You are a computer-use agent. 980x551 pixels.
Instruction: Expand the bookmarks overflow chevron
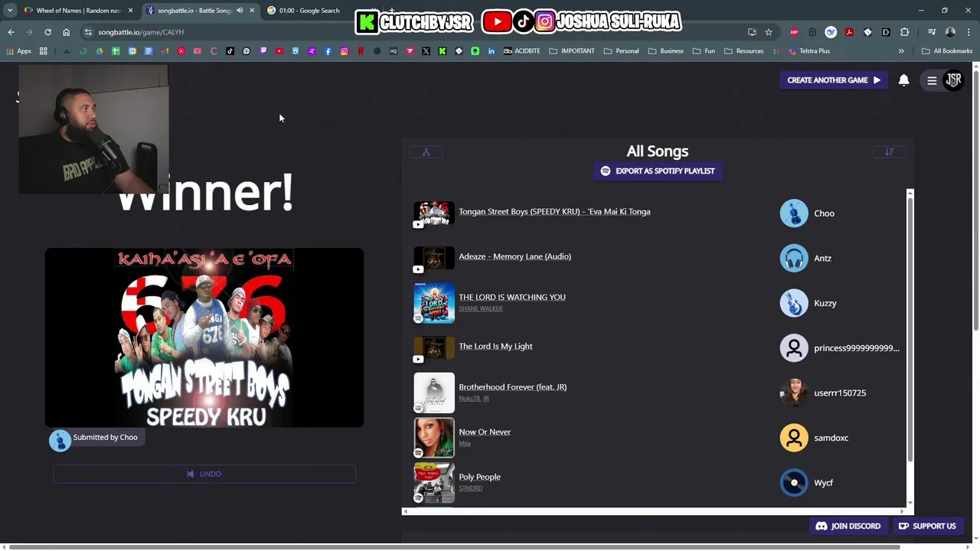901,51
